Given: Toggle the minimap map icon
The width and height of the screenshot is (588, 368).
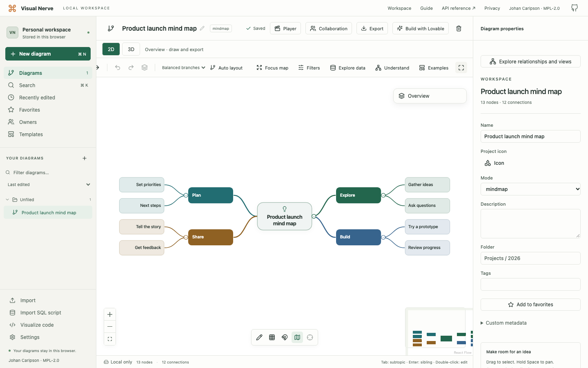Looking at the screenshot, I should 297,337.
